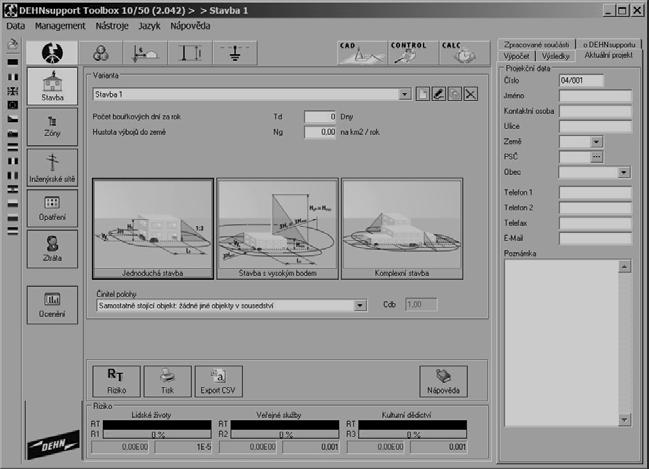Print with the Tisk button

click(x=167, y=382)
